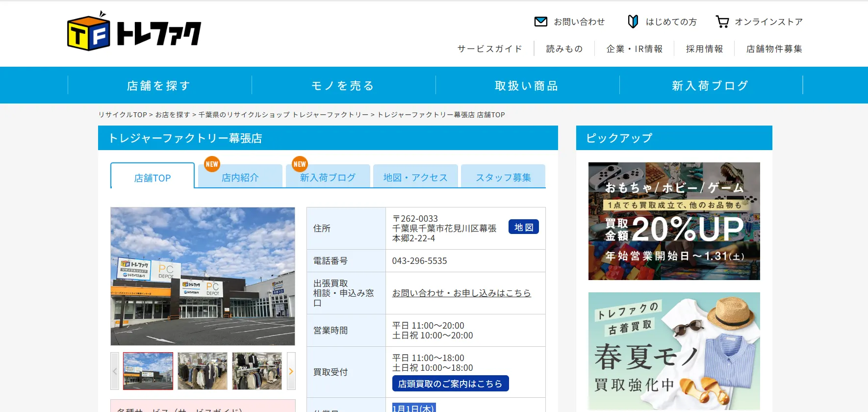Select the 取扱い商品 navigation item
This screenshot has height=412, width=868.
click(527, 85)
